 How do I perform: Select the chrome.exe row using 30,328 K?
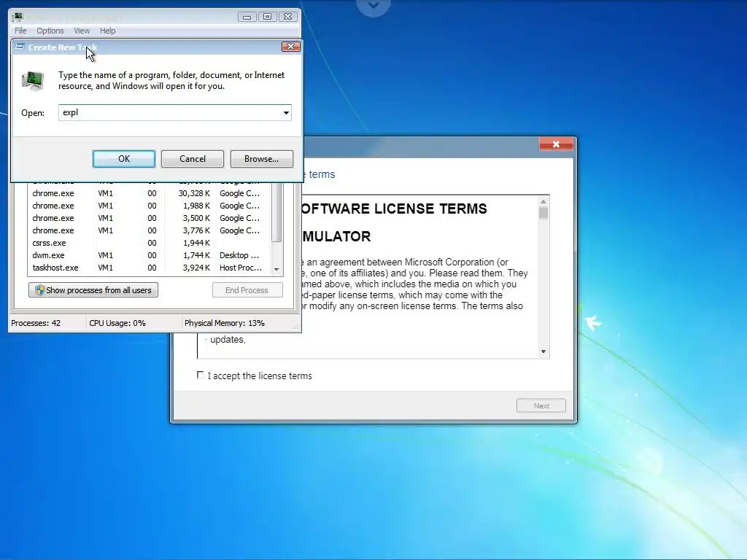tap(149, 193)
